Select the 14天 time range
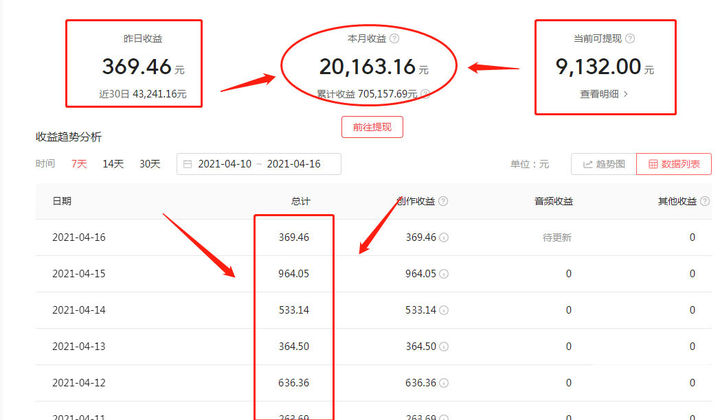This screenshot has height=420, width=720. (x=113, y=164)
